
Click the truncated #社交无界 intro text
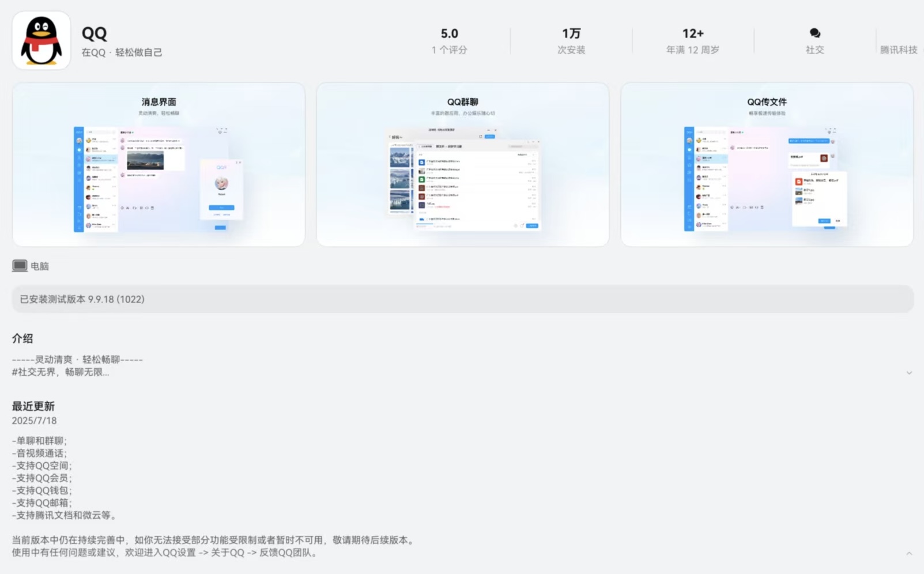tap(61, 372)
